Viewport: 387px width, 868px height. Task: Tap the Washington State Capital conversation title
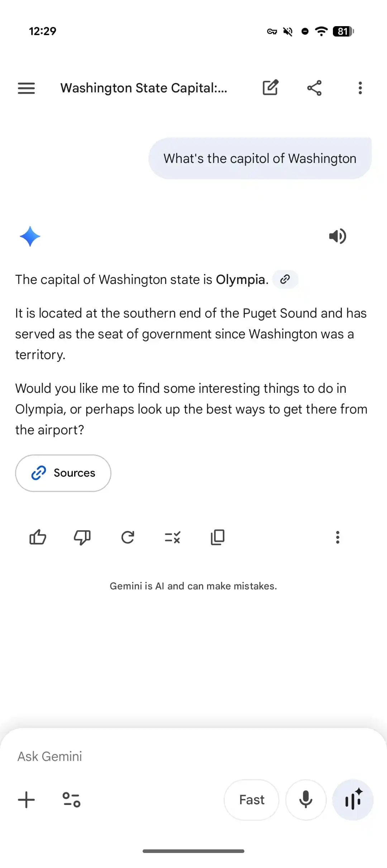pos(144,88)
